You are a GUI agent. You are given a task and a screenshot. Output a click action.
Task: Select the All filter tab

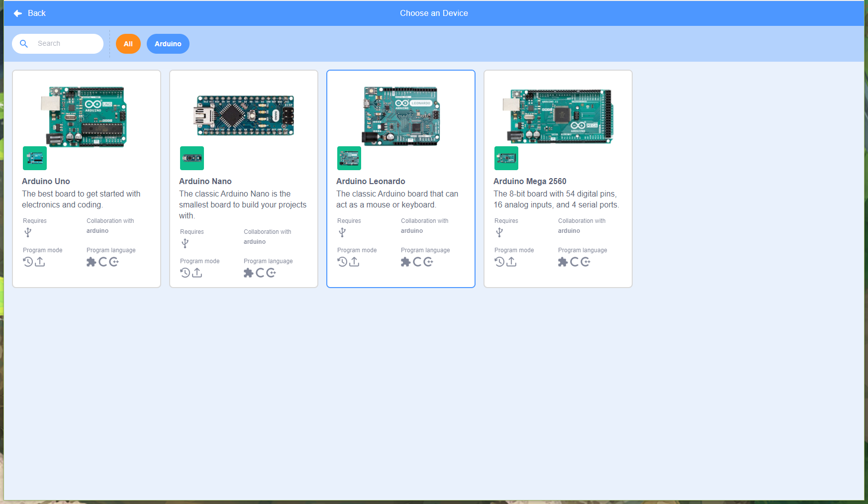[128, 44]
